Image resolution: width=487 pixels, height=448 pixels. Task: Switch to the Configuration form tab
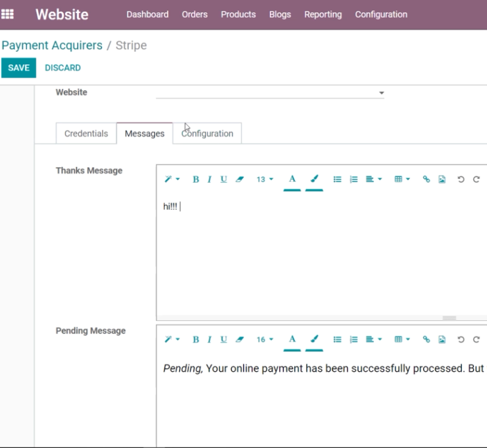coord(207,134)
